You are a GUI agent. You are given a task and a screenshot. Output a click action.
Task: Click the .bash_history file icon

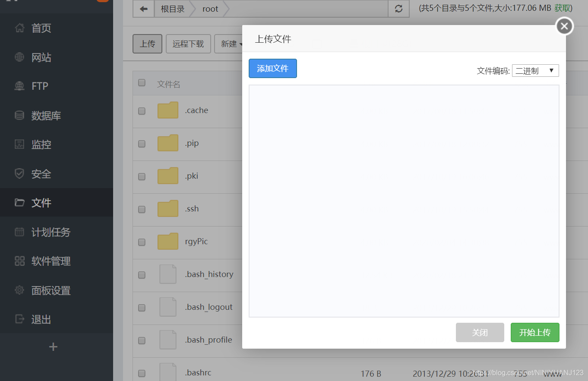[x=168, y=274]
